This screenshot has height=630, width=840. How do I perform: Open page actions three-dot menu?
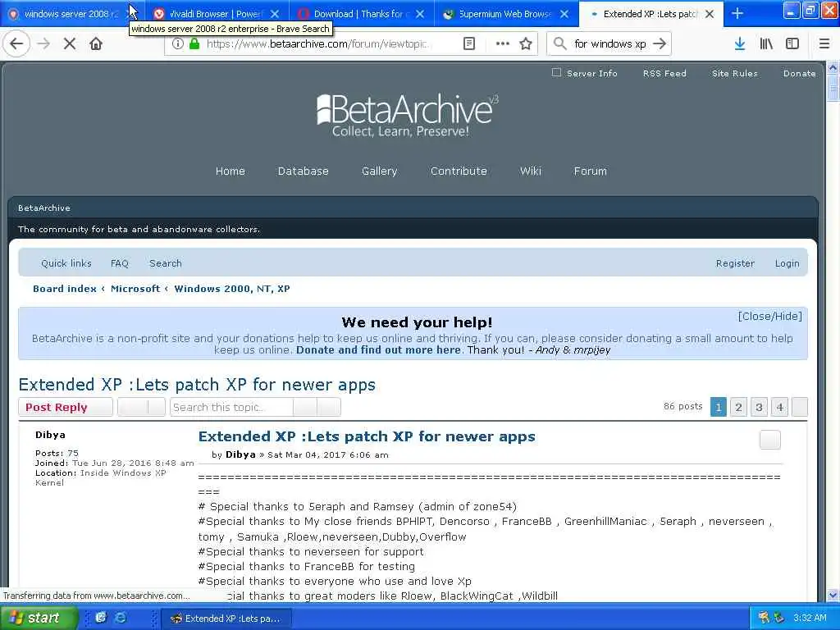[503, 43]
